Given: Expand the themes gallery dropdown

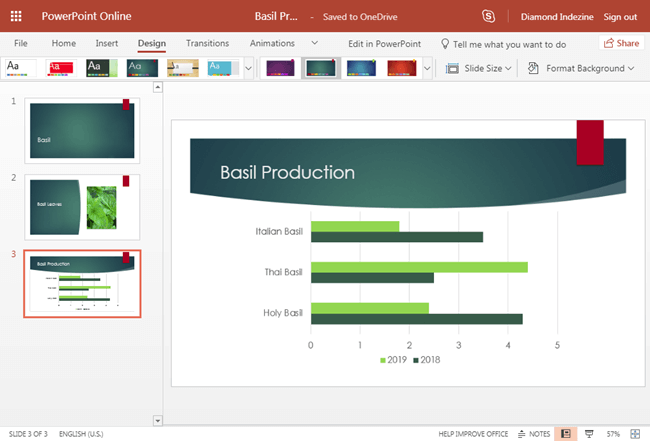Looking at the screenshot, I should point(248,68).
